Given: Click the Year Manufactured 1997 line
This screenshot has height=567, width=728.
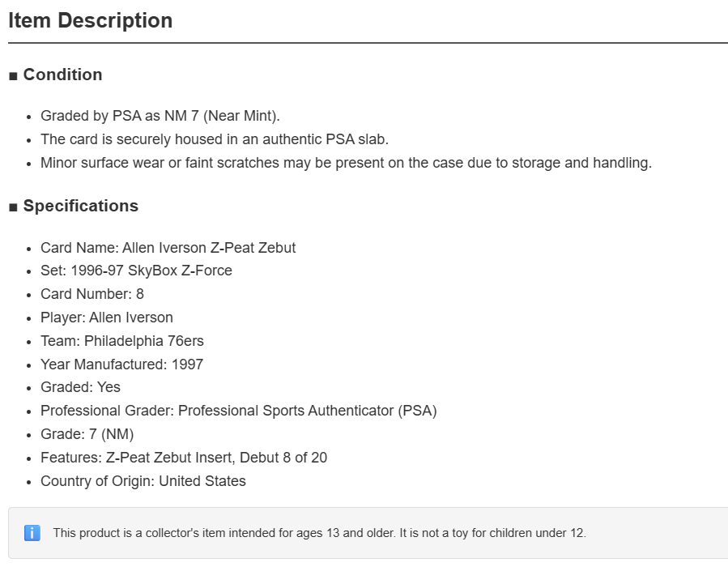Looking at the screenshot, I should [121, 364].
